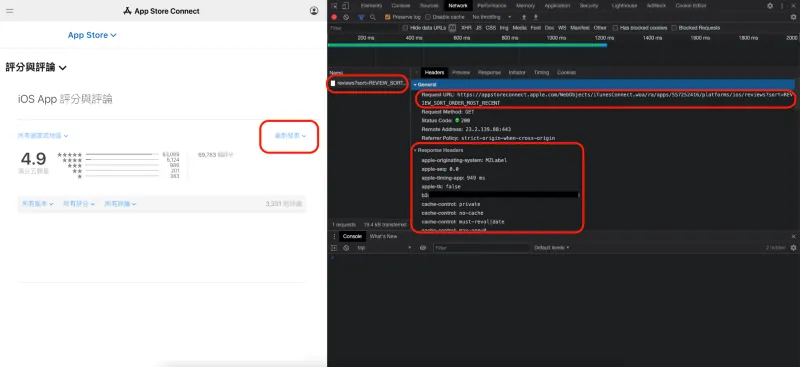This screenshot has height=367, width=800.
Task: Open the request Timing tab
Action: (541, 72)
